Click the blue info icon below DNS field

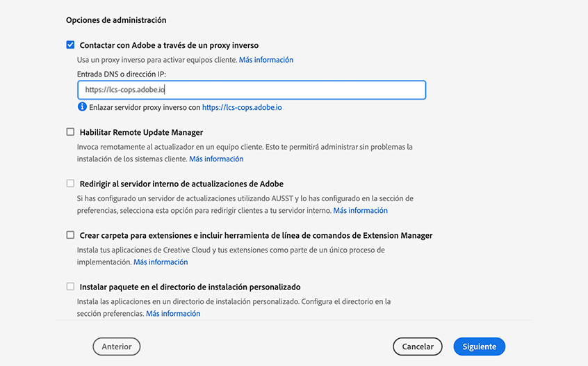(x=82, y=107)
